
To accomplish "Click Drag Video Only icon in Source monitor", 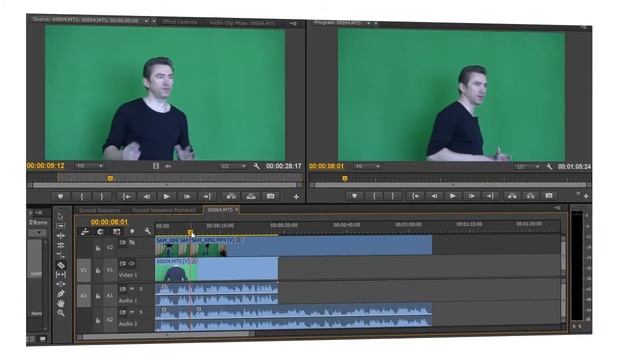I will coord(156,166).
